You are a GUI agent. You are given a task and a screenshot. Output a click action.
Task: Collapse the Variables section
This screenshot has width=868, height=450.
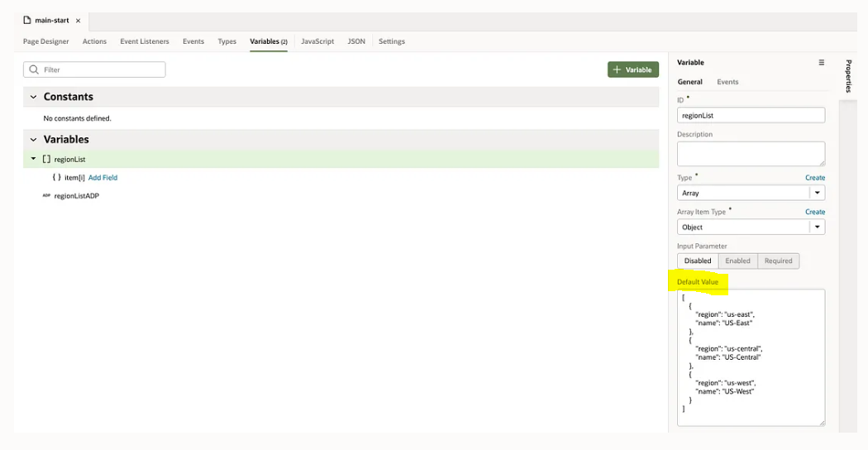pyautogui.click(x=33, y=140)
